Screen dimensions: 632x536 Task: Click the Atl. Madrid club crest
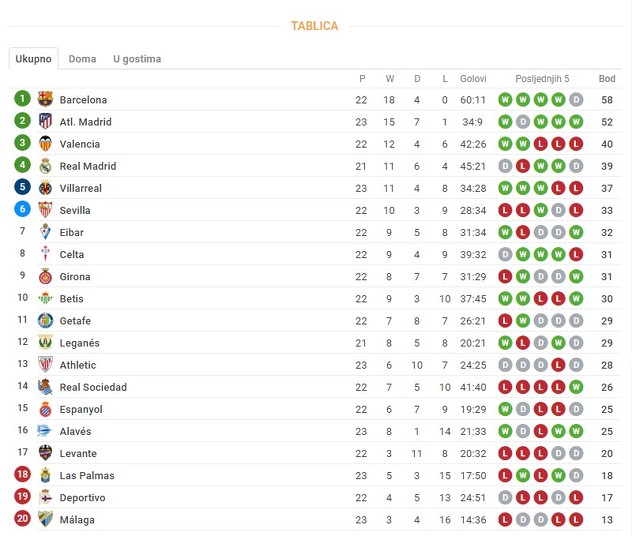coord(45,122)
